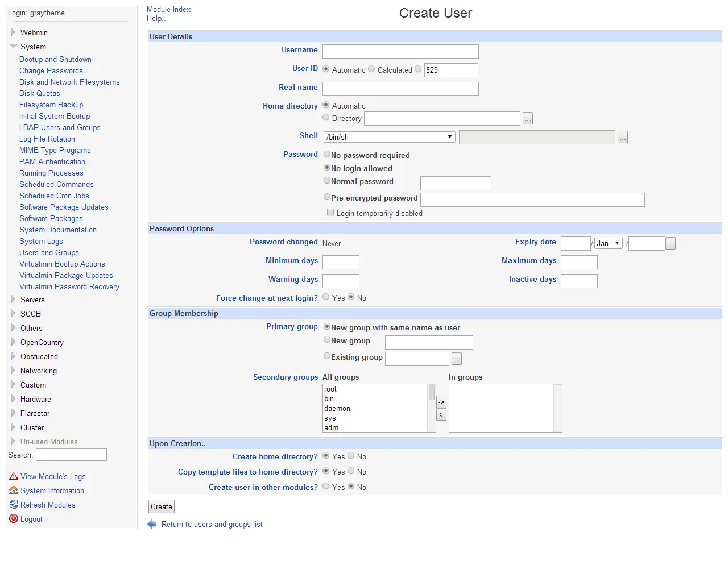
Task: Click the left arrow to remove group
Action: point(441,414)
